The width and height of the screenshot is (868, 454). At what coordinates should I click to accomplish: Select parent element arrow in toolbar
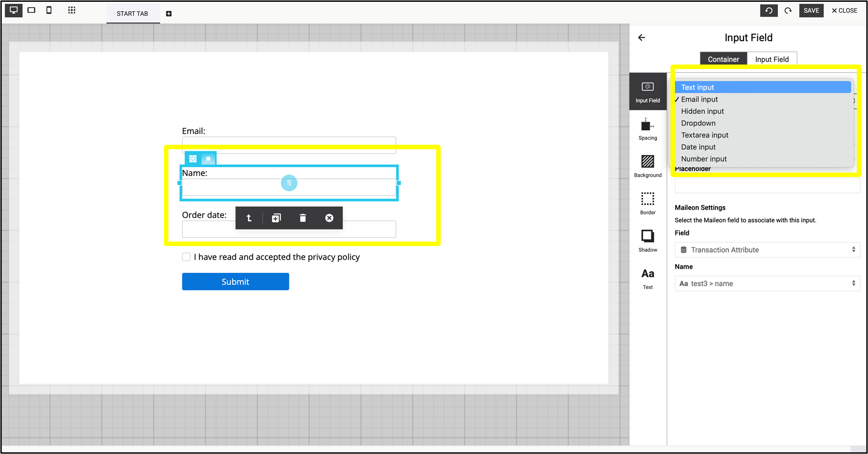point(249,218)
